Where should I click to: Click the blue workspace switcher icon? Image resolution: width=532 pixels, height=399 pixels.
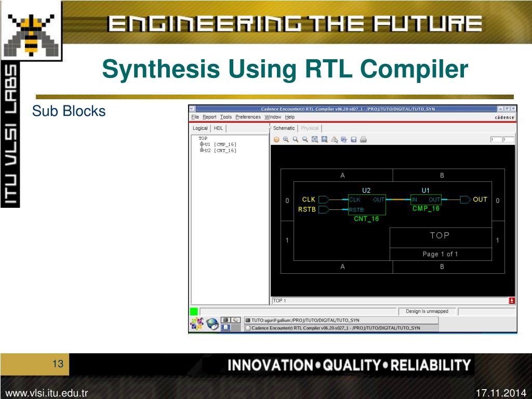click(x=225, y=327)
